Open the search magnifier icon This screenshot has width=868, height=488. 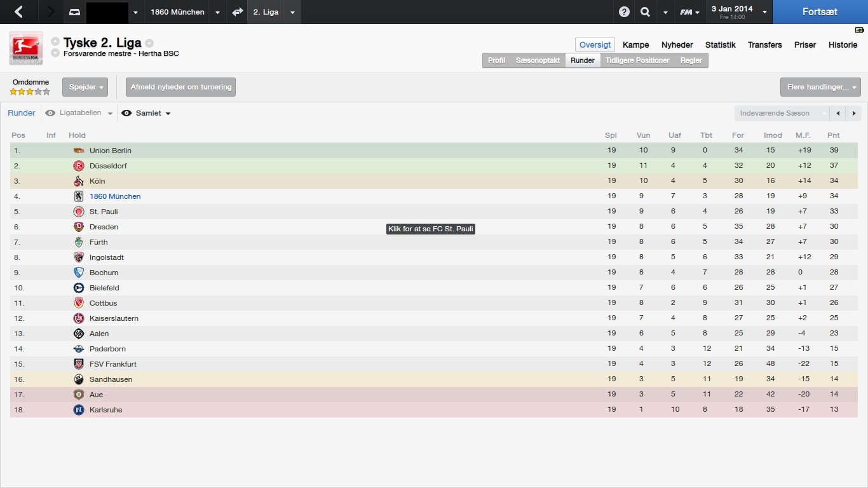(x=646, y=12)
